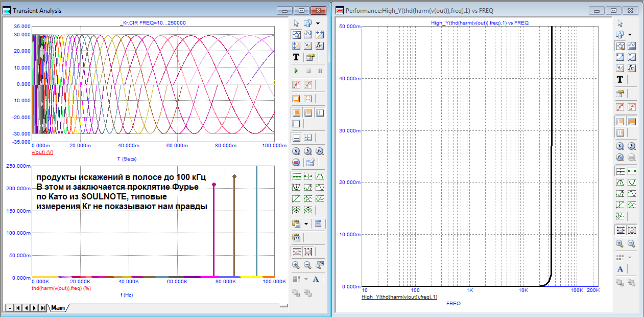Viewport: 644px width, 317px height.
Task: Click the Peak cursor icon in Transient Analysis toolbar
Action: click(x=320, y=176)
